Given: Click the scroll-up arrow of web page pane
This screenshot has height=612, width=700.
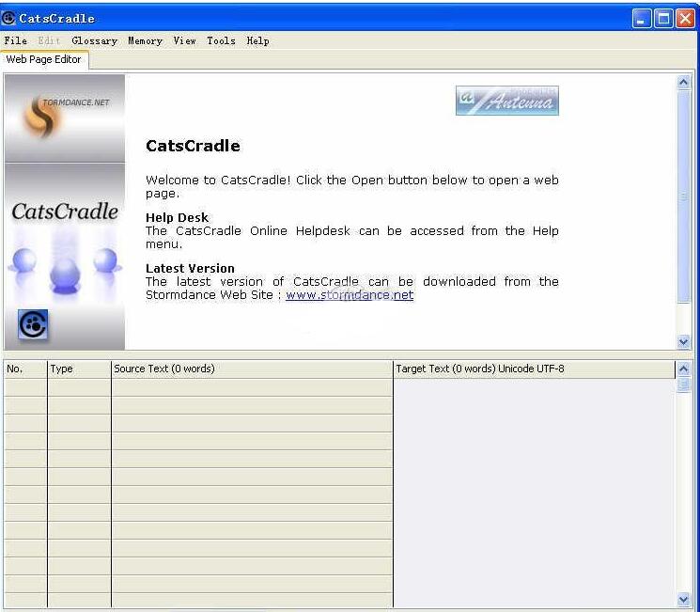Looking at the screenshot, I should coord(683,82).
